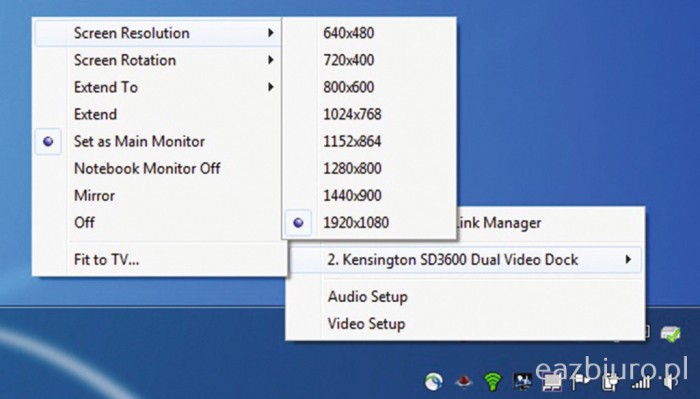700x399 pixels.
Task: Open Video Setup
Action: click(x=465, y=324)
